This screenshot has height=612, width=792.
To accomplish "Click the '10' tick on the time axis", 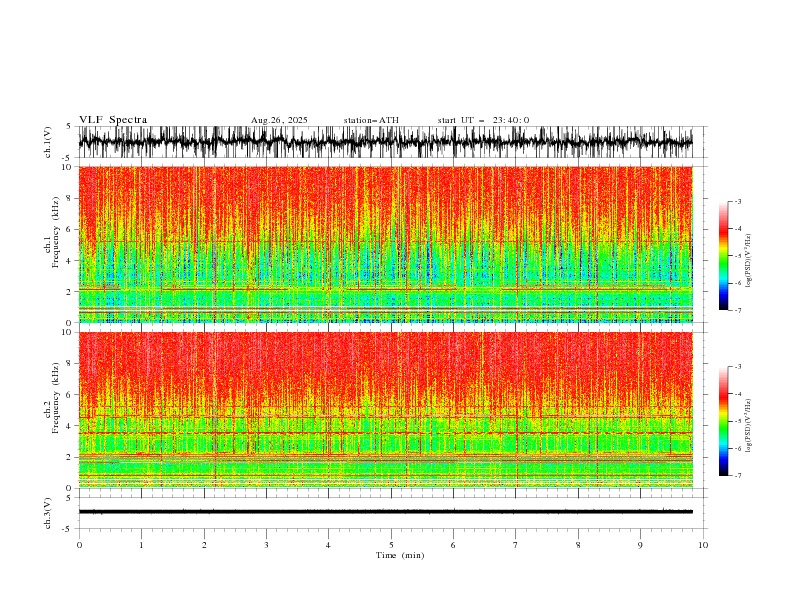I will click(x=703, y=545).
